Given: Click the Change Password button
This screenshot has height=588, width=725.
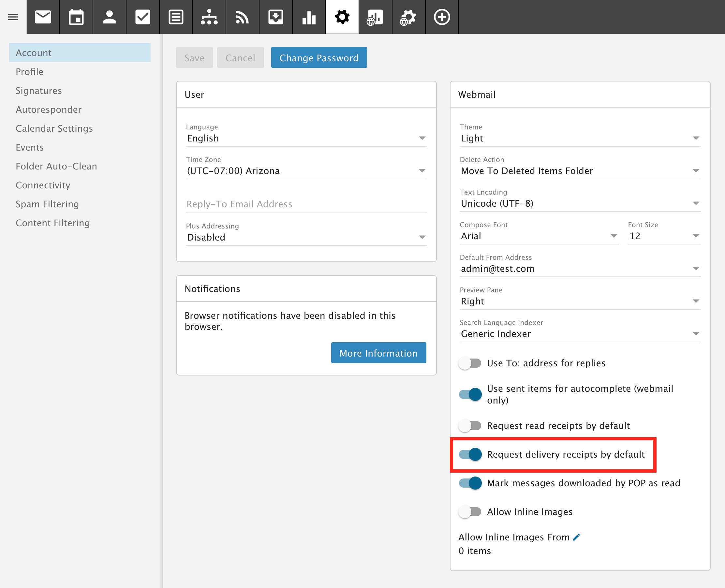Looking at the screenshot, I should (x=319, y=58).
